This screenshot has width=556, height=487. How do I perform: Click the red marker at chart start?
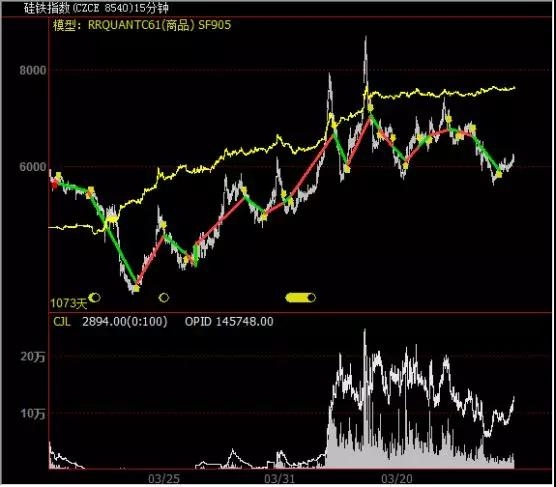click(54, 184)
